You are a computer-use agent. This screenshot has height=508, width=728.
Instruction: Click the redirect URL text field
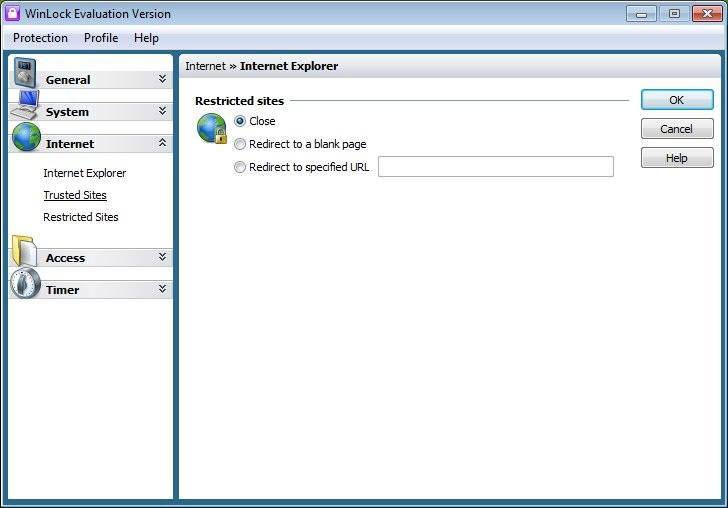click(x=495, y=166)
